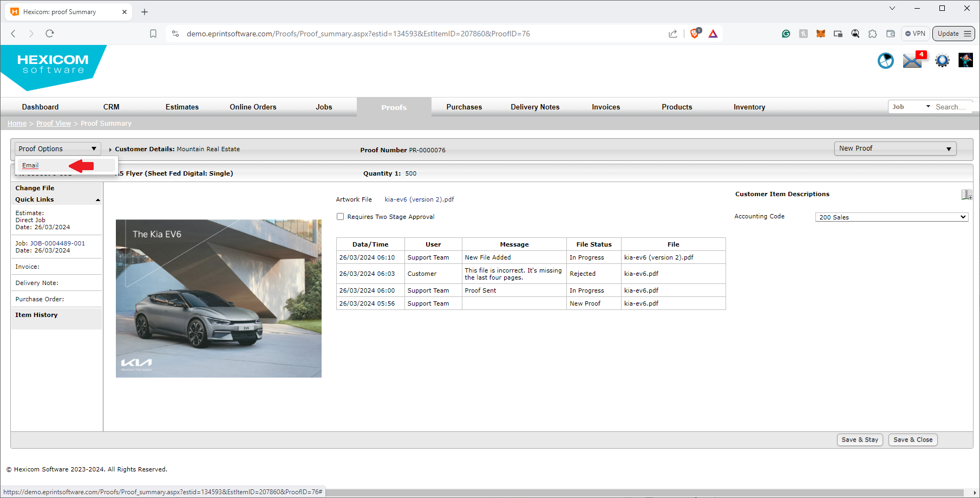Screen dimensions: 980x498
Task: Close the Hexicom proof Summary tab
Action: coord(125,11)
